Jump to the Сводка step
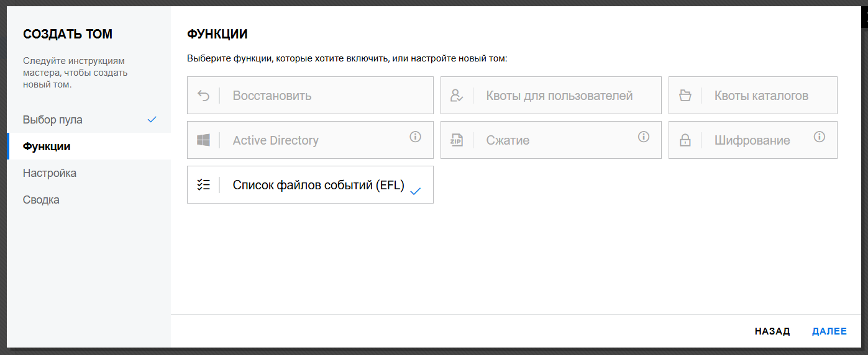 click(41, 200)
